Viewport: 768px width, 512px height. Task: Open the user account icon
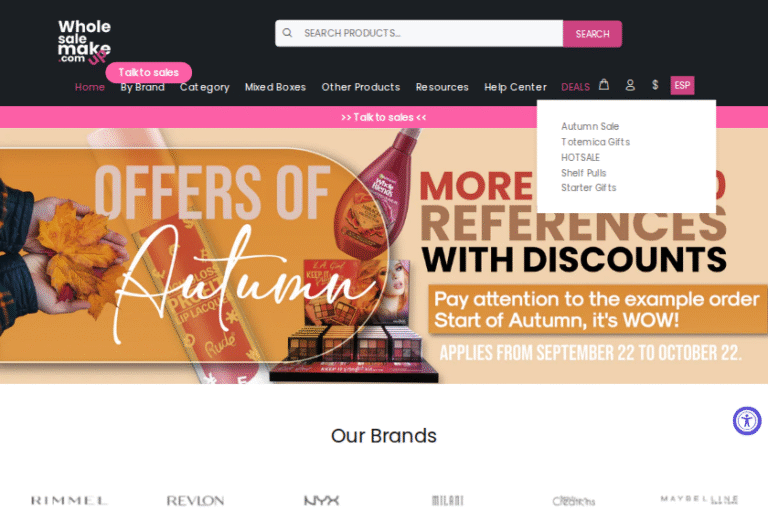click(x=630, y=85)
